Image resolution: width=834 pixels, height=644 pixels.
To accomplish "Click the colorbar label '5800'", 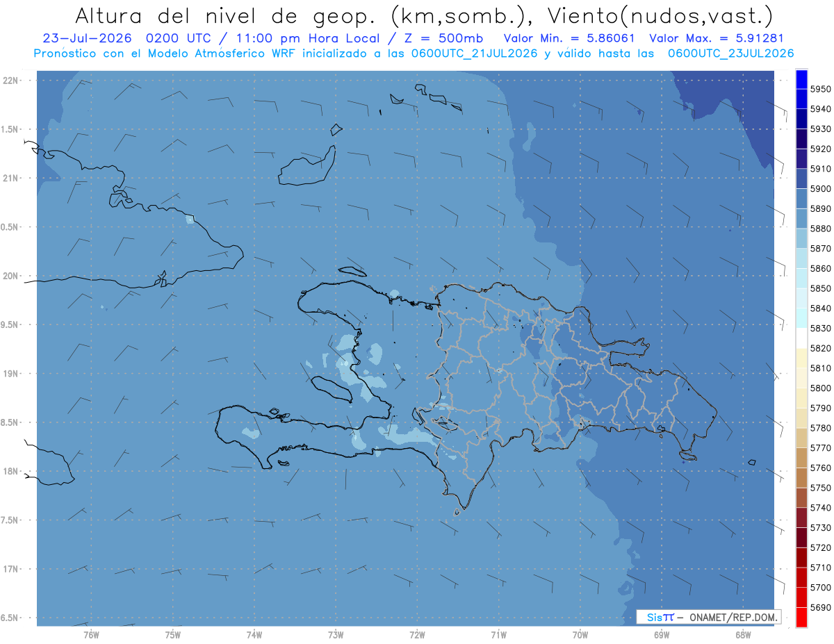I will pyautogui.click(x=820, y=388).
